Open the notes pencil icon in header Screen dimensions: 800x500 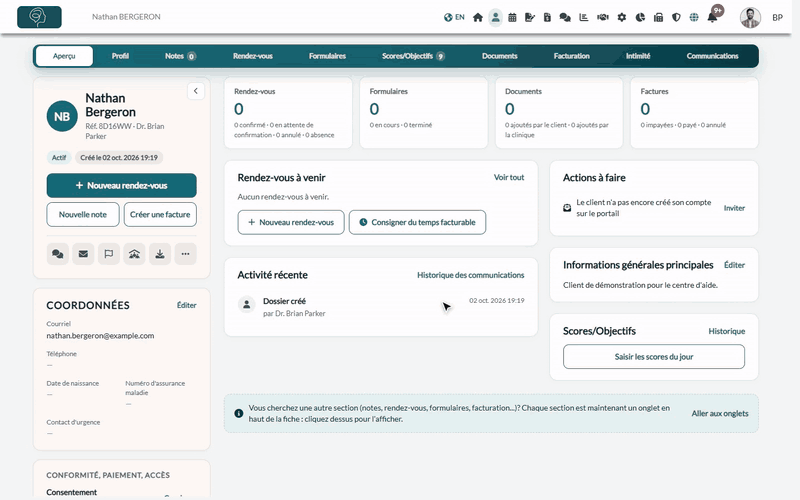pos(530,17)
